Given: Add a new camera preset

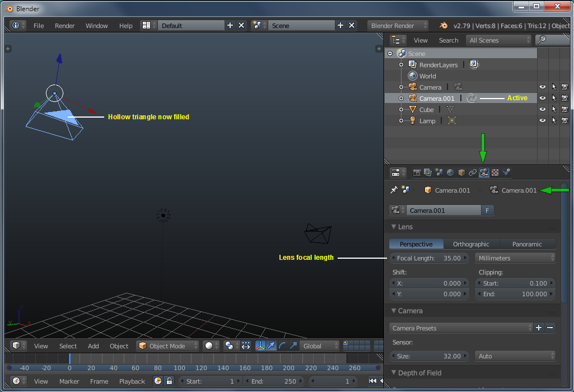Looking at the screenshot, I should pyautogui.click(x=539, y=328).
